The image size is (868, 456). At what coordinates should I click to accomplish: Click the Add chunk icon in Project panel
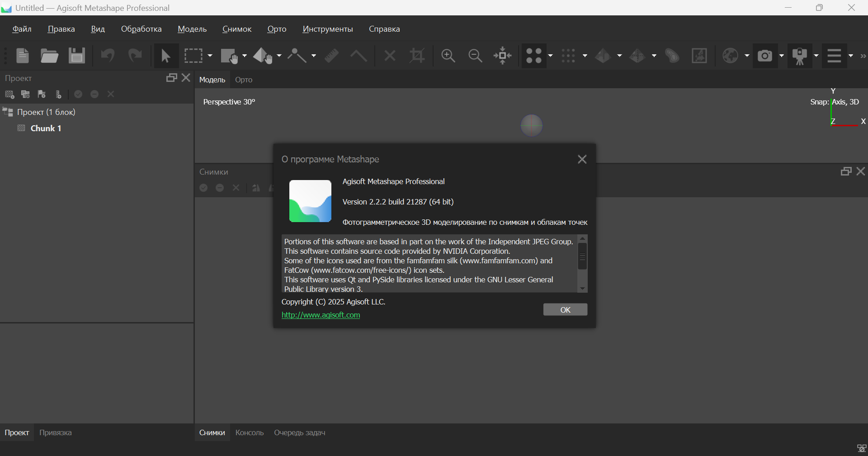[x=9, y=94]
